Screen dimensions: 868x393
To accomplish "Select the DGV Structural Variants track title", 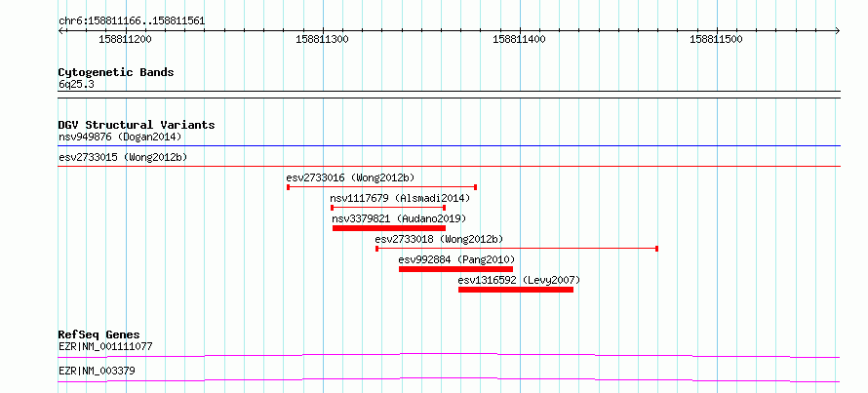I will click(137, 125).
